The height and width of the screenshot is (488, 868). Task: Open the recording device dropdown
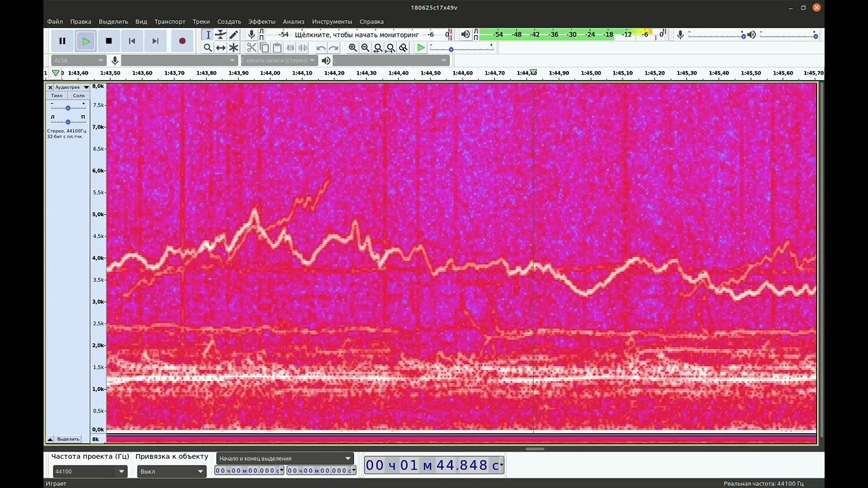click(x=179, y=60)
